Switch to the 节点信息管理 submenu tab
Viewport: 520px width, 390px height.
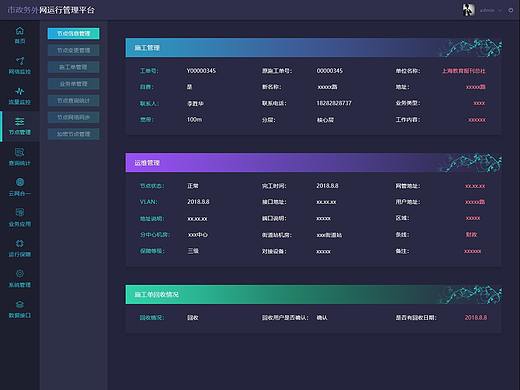[73, 33]
